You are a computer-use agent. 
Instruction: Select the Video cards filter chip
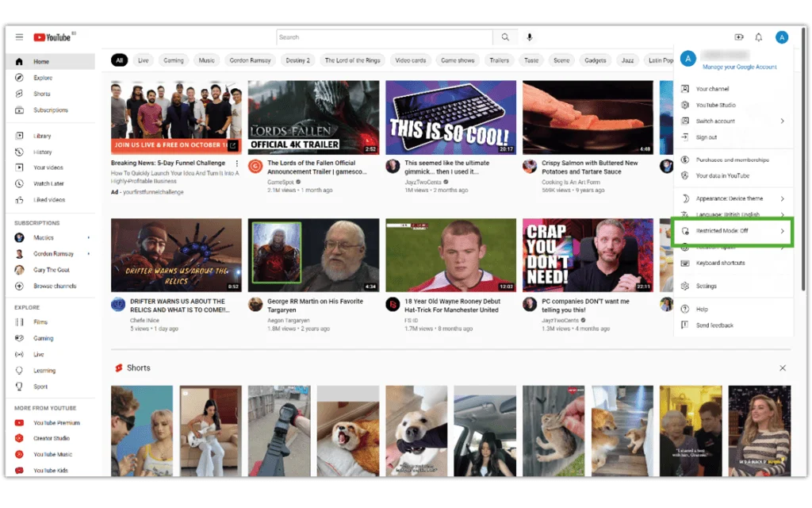click(x=410, y=60)
